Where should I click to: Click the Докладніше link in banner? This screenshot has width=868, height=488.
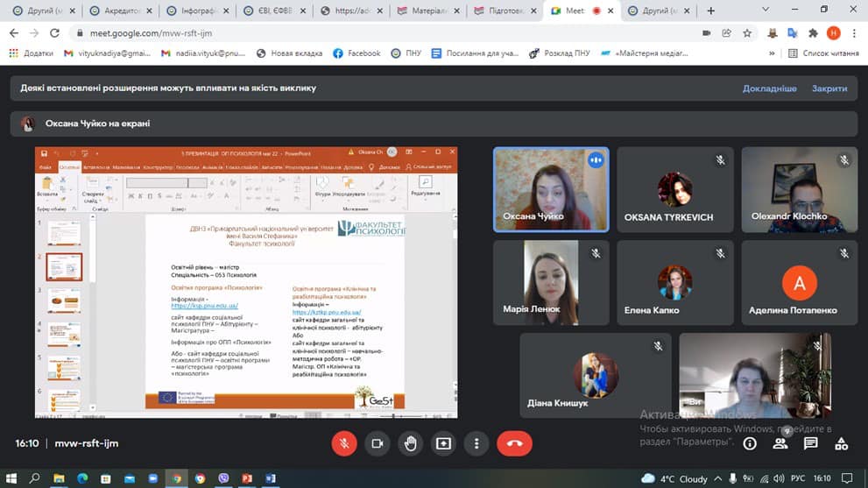[x=769, y=88]
